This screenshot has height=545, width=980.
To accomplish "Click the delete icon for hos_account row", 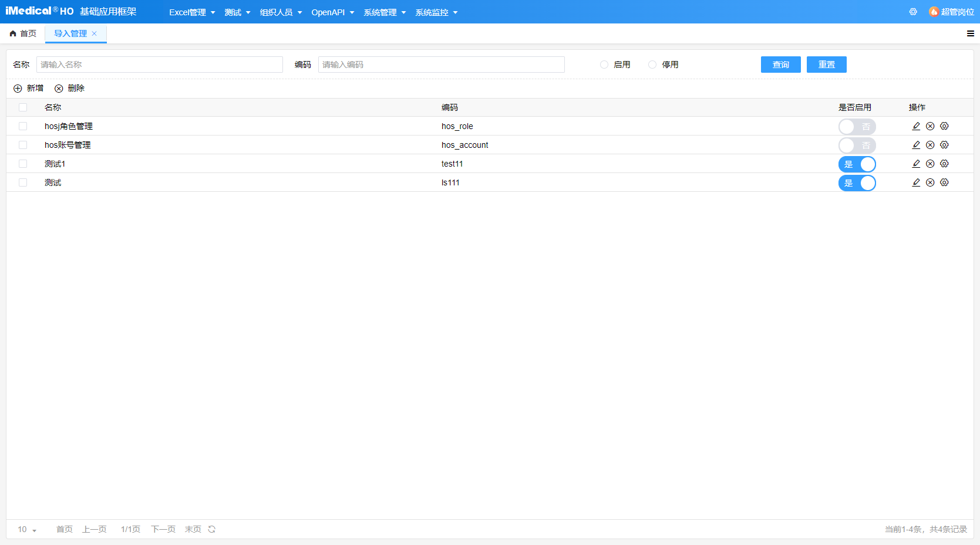I will (x=930, y=145).
